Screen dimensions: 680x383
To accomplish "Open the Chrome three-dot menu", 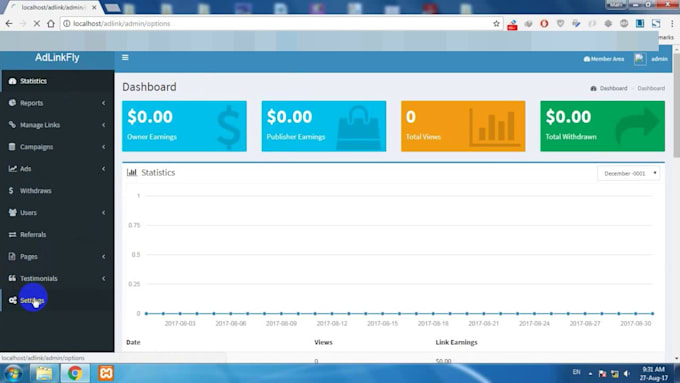I will [x=672, y=23].
